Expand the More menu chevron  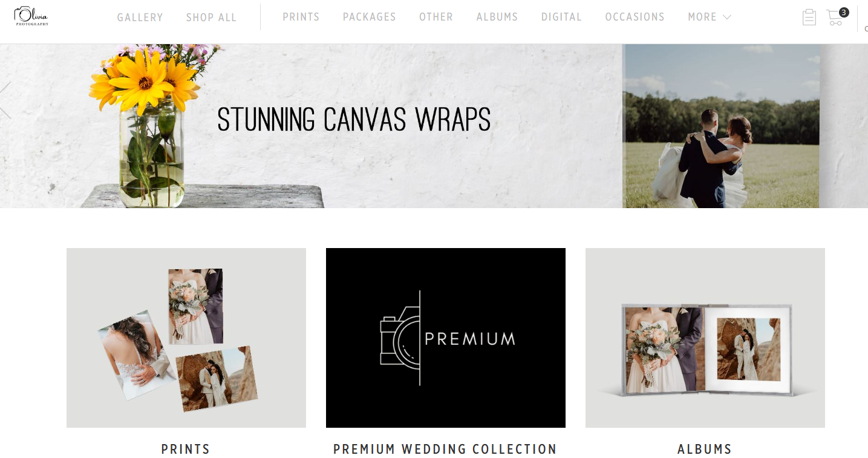point(727,18)
